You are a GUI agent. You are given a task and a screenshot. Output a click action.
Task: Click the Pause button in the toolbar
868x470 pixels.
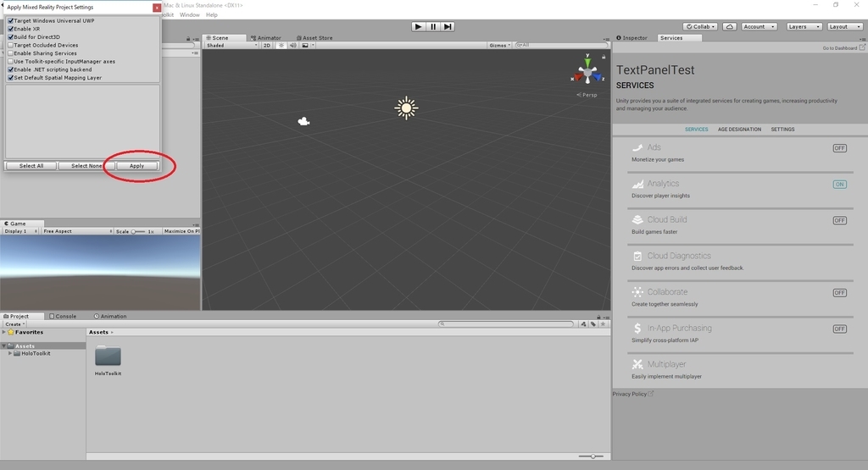[433, 26]
